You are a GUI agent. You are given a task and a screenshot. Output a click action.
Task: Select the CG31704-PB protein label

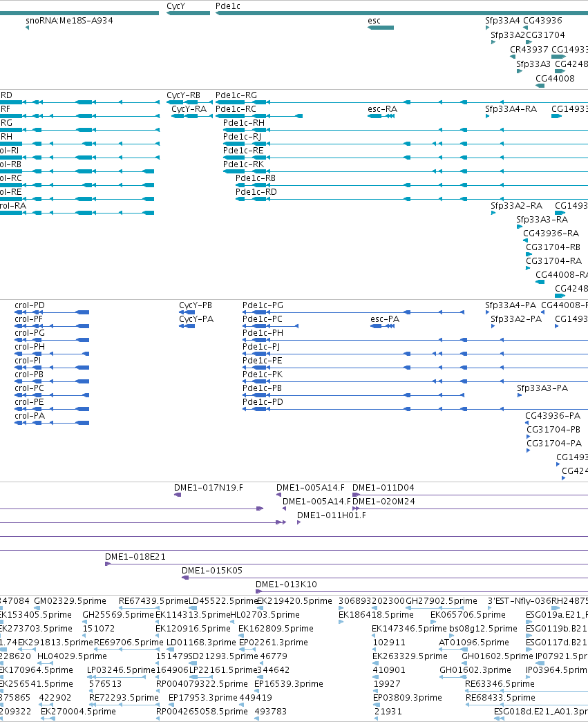pyautogui.click(x=553, y=429)
